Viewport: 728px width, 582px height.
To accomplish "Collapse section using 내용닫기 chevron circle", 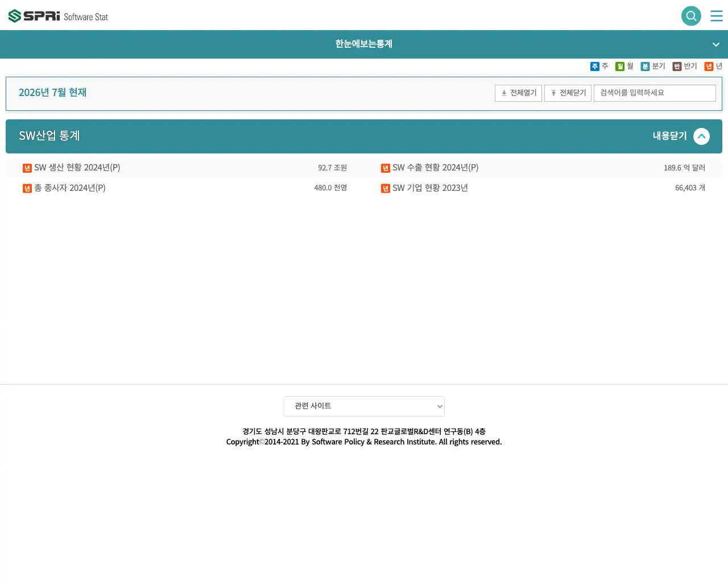I will 702,136.
